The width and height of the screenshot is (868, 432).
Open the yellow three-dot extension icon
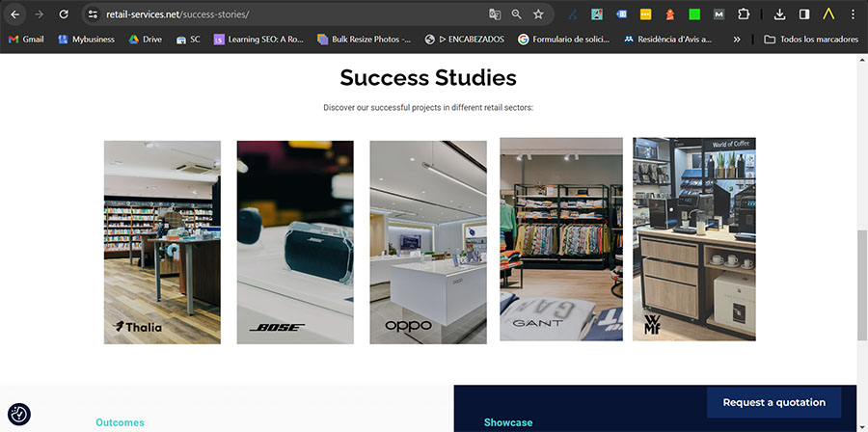(x=645, y=14)
